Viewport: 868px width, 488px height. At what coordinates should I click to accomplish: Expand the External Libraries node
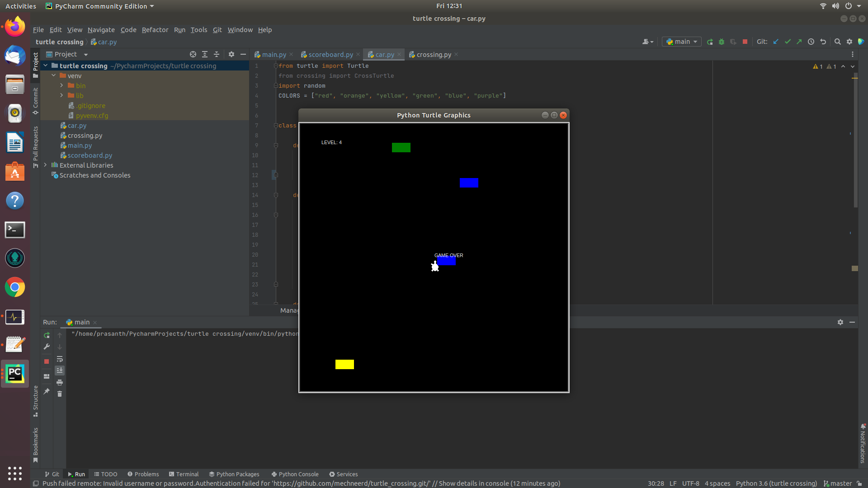tap(45, 165)
